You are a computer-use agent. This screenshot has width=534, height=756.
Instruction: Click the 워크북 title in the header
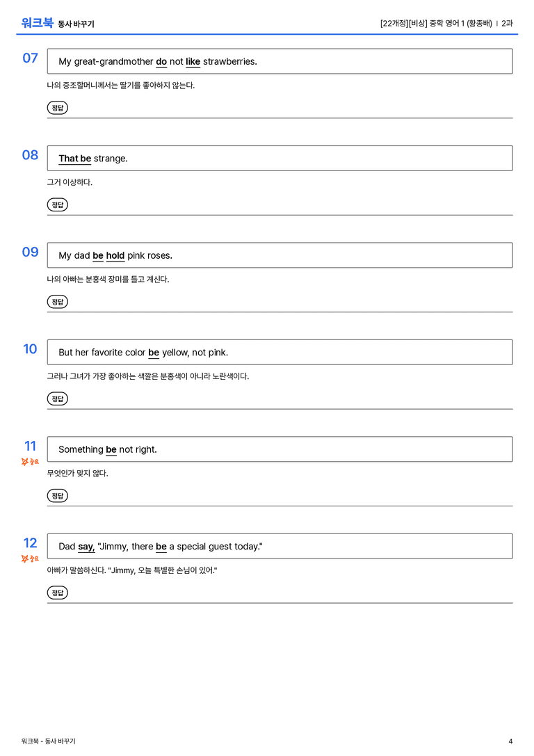pyautogui.click(x=37, y=23)
